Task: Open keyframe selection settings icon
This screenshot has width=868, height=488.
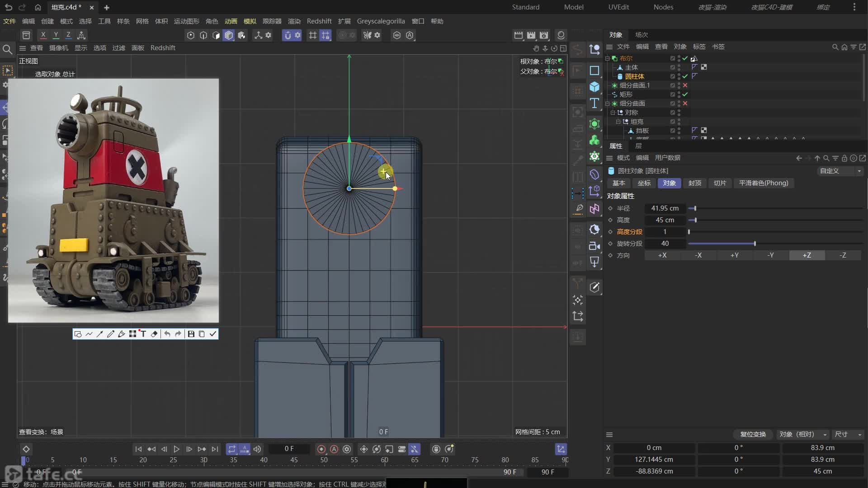Action: click(x=347, y=449)
